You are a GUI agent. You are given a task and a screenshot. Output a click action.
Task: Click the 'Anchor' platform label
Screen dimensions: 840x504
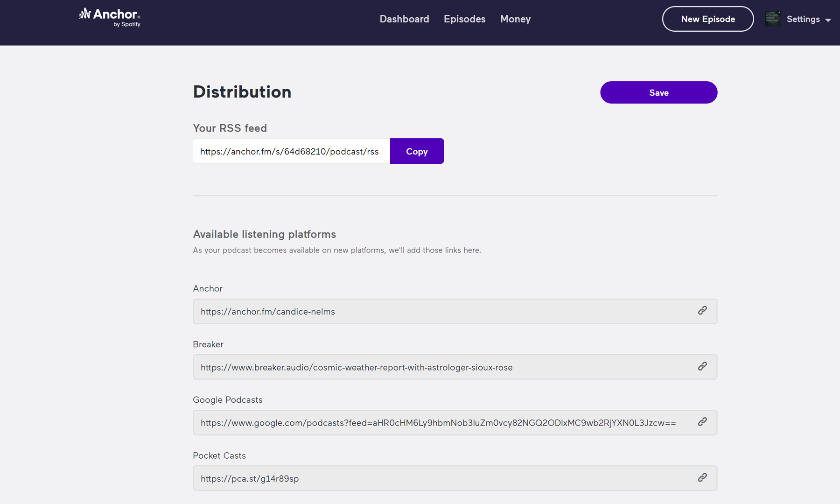pyautogui.click(x=208, y=288)
